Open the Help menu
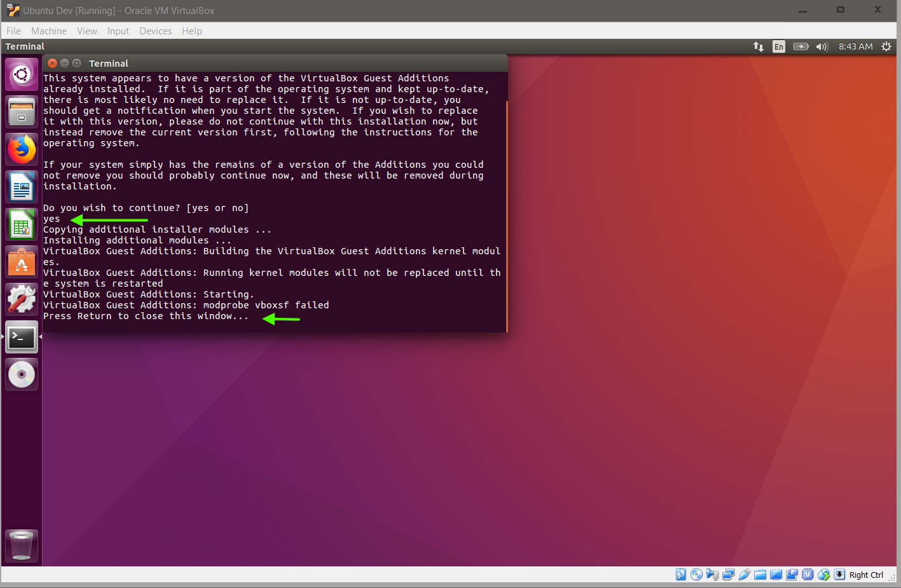 (192, 31)
